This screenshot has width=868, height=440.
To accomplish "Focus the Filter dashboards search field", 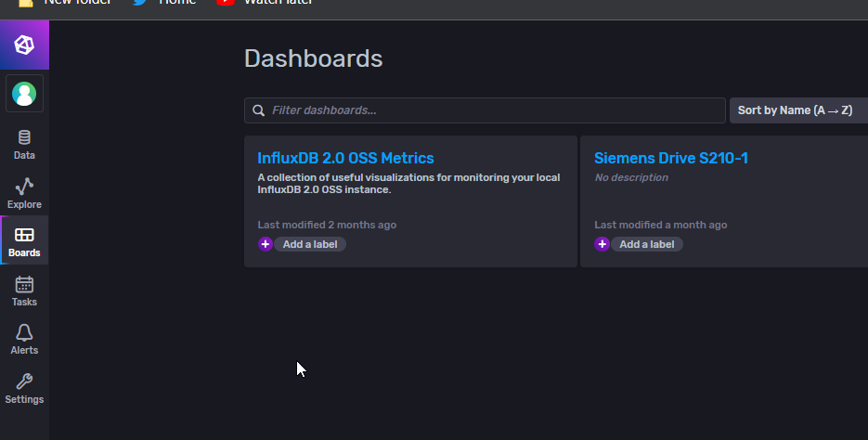I will click(485, 110).
